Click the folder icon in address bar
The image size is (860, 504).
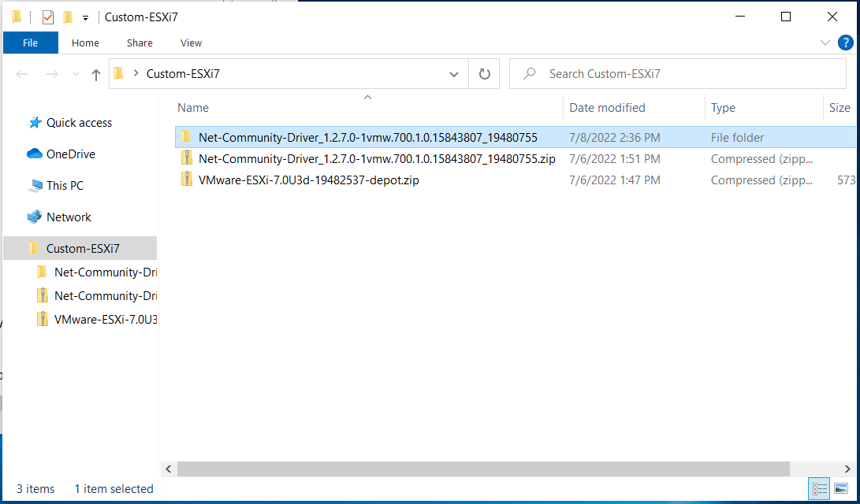click(118, 73)
